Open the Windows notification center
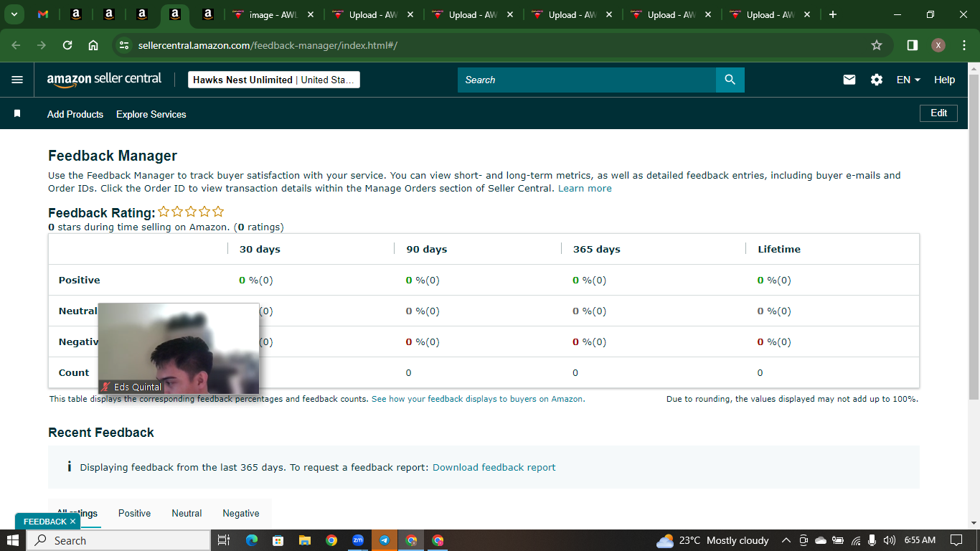The width and height of the screenshot is (980, 551). click(x=956, y=540)
